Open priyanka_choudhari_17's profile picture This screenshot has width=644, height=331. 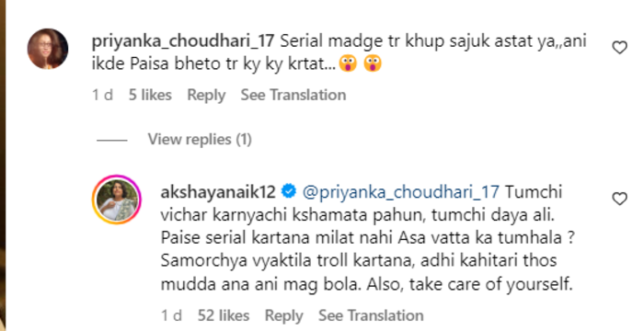[x=48, y=49]
